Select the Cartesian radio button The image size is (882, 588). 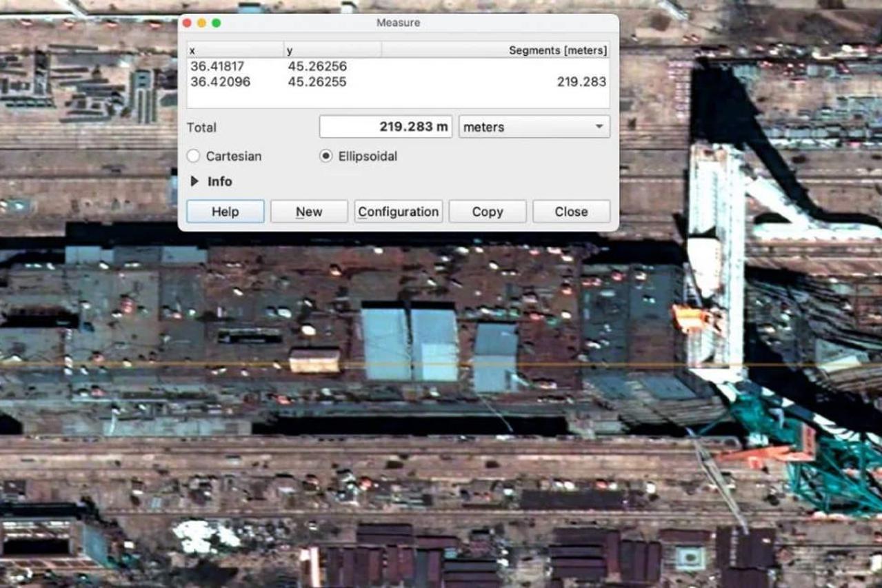(x=194, y=156)
